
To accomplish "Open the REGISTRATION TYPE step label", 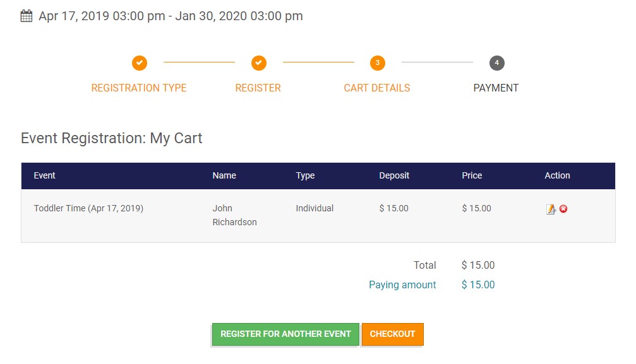I will pos(139,88).
